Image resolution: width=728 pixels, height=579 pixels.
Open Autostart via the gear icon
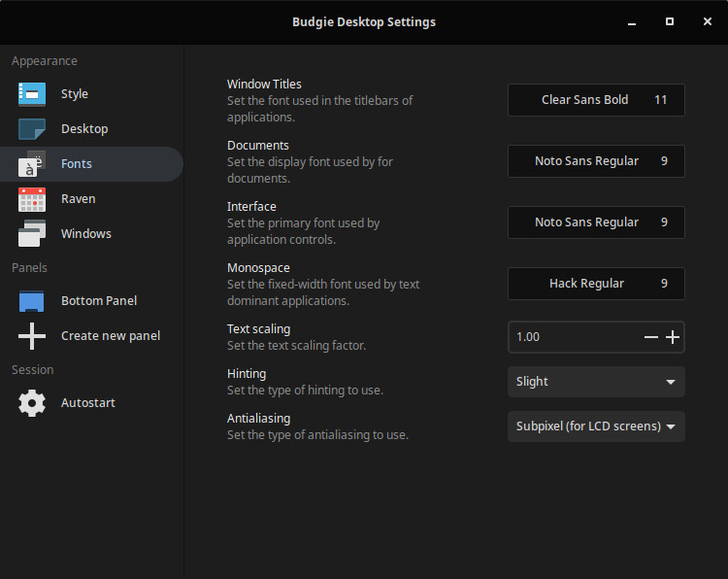click(x=32, y=403)
